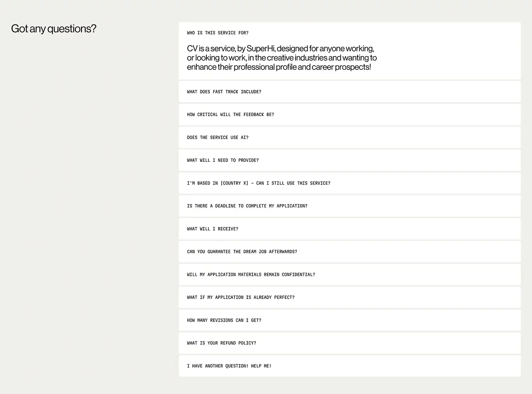
Task: Open 'Can you guarantee the dream job afterwards?'
Action: (x=350, y=252)
